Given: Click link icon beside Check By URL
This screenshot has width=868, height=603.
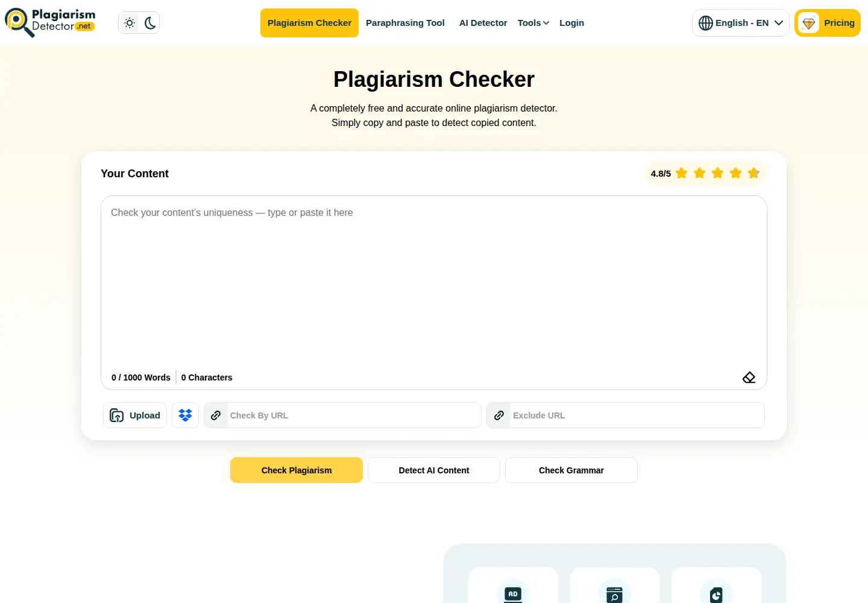Looking at the screenshot, I should coord(216,415).
